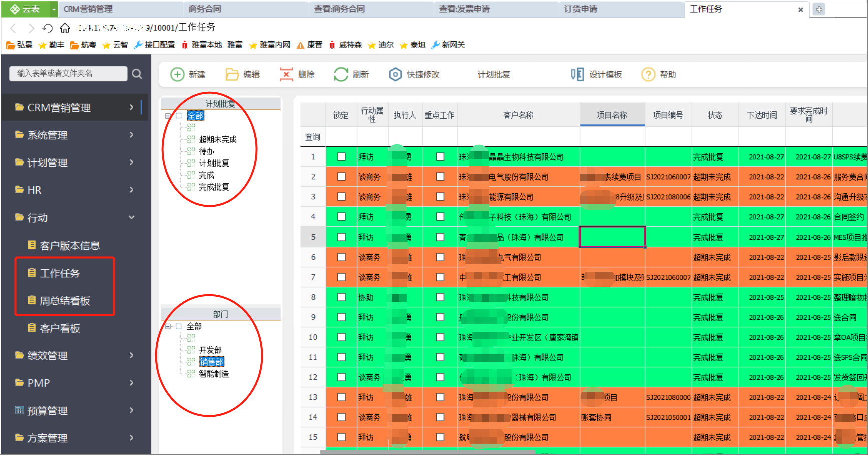The image size is (868, 455).
Task: Click the 帮助 question mark icon
Action: point(648,74)
